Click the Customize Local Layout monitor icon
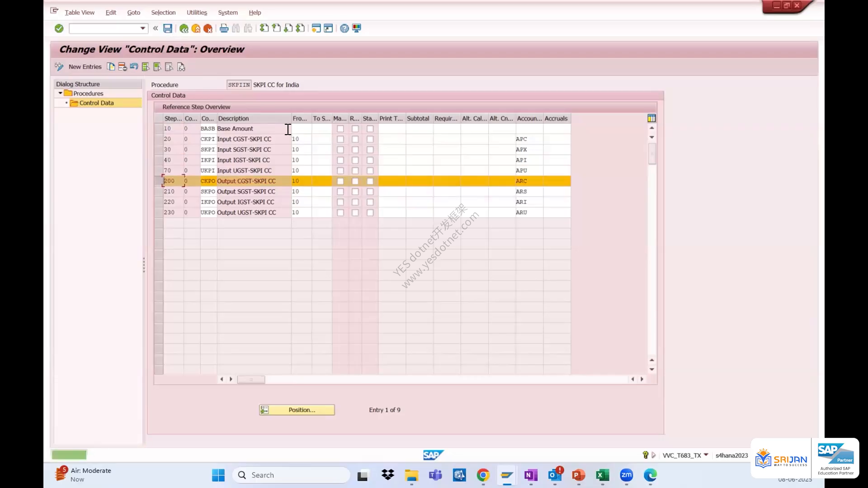868x488 pixels. [x=357, y=28]
